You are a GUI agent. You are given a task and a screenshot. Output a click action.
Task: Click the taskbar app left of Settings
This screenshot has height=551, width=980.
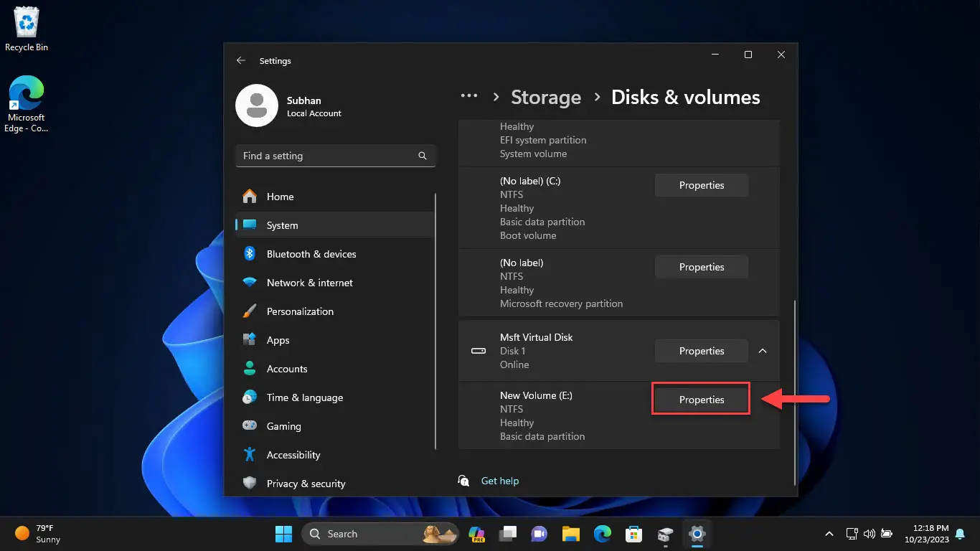[x=665, y=534]
